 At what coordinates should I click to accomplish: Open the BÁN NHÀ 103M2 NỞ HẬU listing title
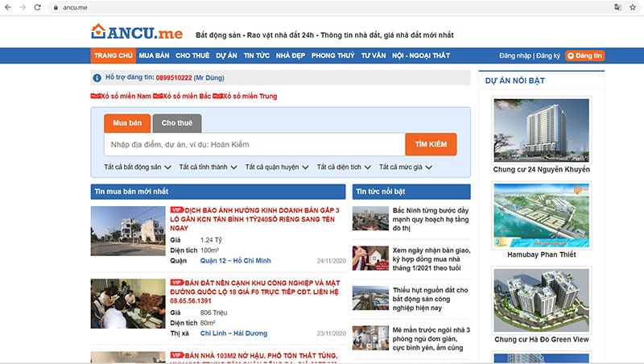[254, 356]
